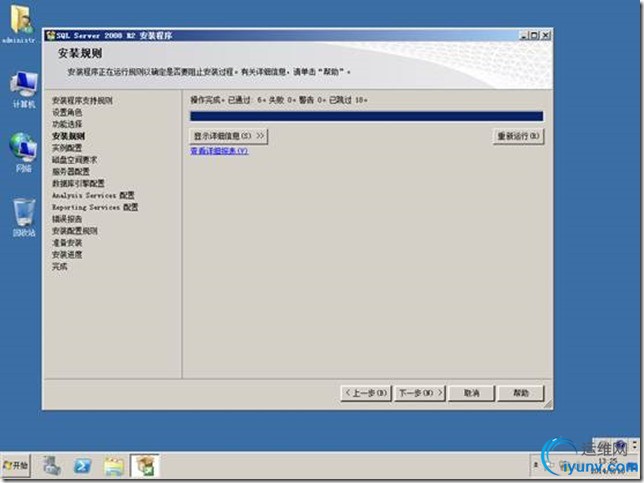Select bold 安装规则 step in sidebar
The width and height of the screenshot is (644, 483).
68,136
